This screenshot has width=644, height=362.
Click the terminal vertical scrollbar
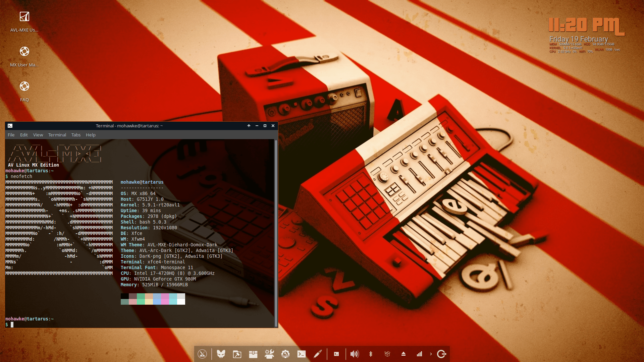click(276, 233)
